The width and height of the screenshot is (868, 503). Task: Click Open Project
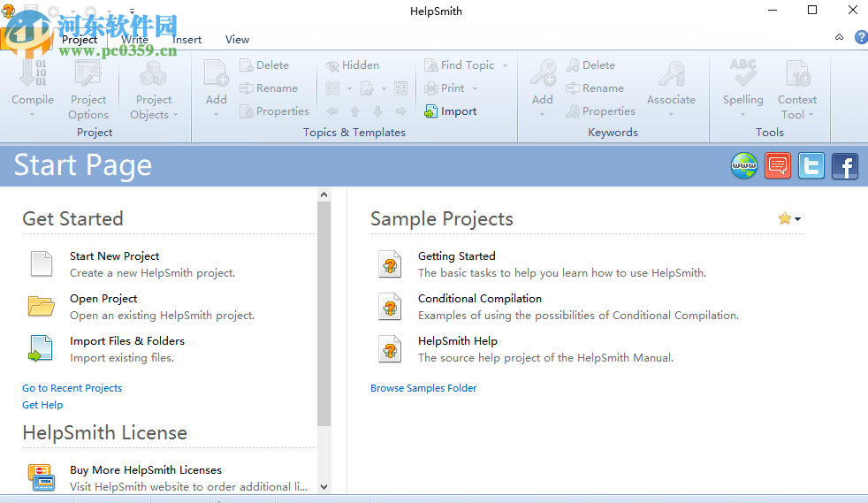pos(103,299)
